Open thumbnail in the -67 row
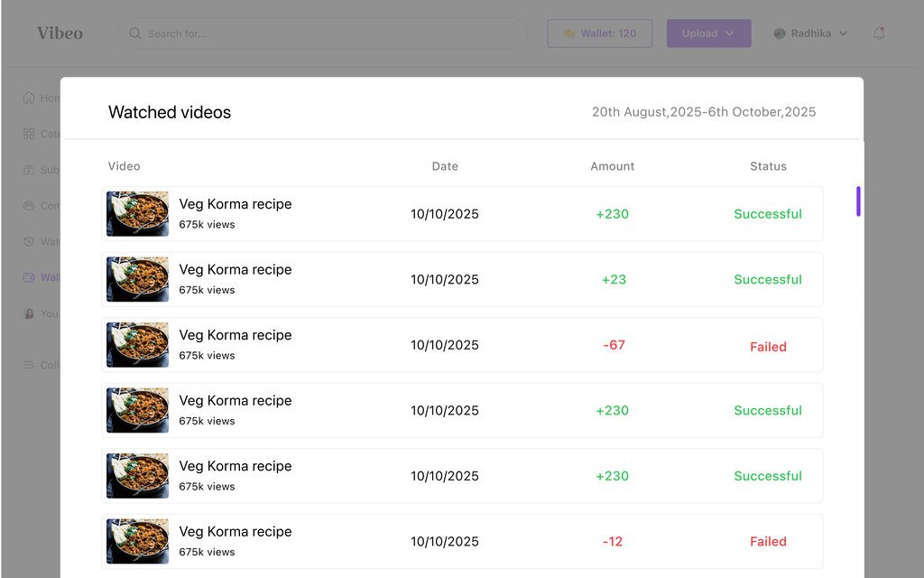The width and height of the screenshot is (924, 578). (137, 345)
